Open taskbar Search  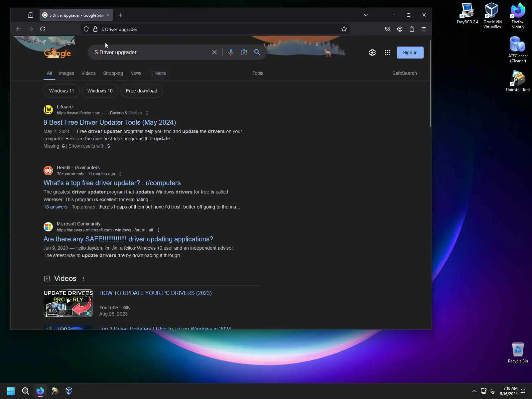(x=26, y=391)
